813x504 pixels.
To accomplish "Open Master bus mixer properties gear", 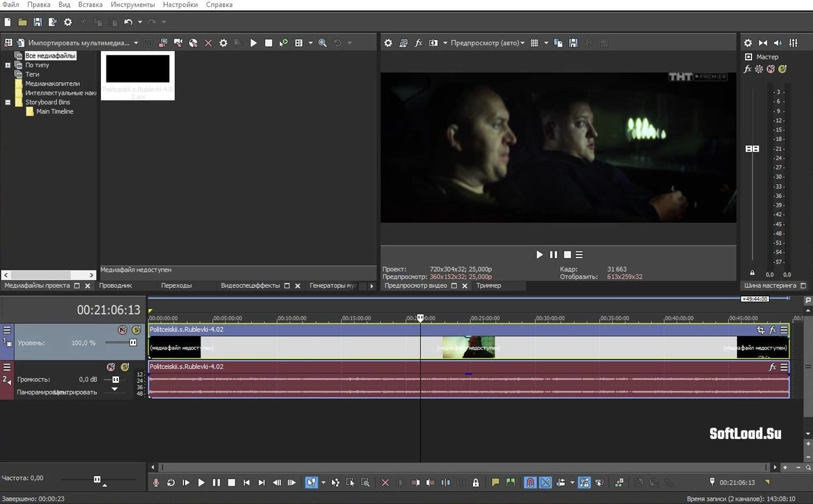I will point(748,43).
